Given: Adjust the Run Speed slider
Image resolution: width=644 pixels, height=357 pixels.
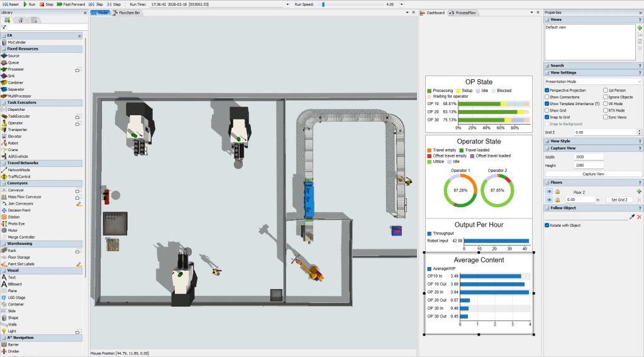Looking at the screenshot, I should 323,4.
